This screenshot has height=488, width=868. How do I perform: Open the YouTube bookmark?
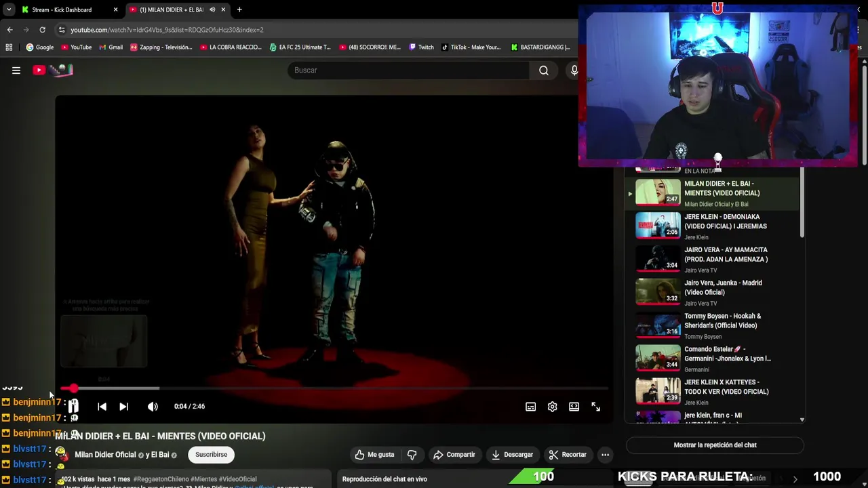(x=76, y=47)
